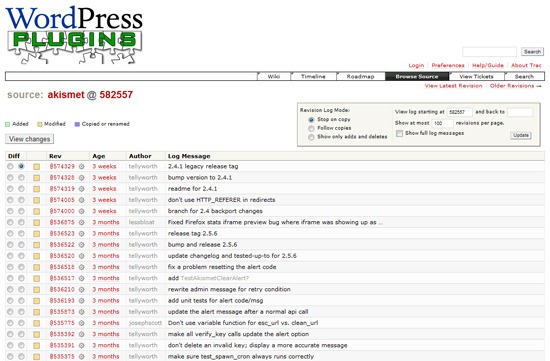Open the View Tickets tab
This screenshot has width=550, height=361.
pyautogui.click(x=476, y=76)
